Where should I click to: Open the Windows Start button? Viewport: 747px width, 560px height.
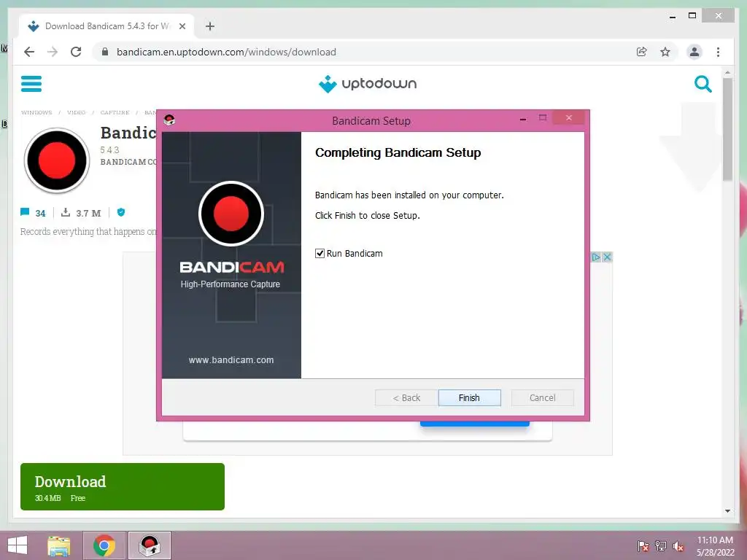click(18, 545)
